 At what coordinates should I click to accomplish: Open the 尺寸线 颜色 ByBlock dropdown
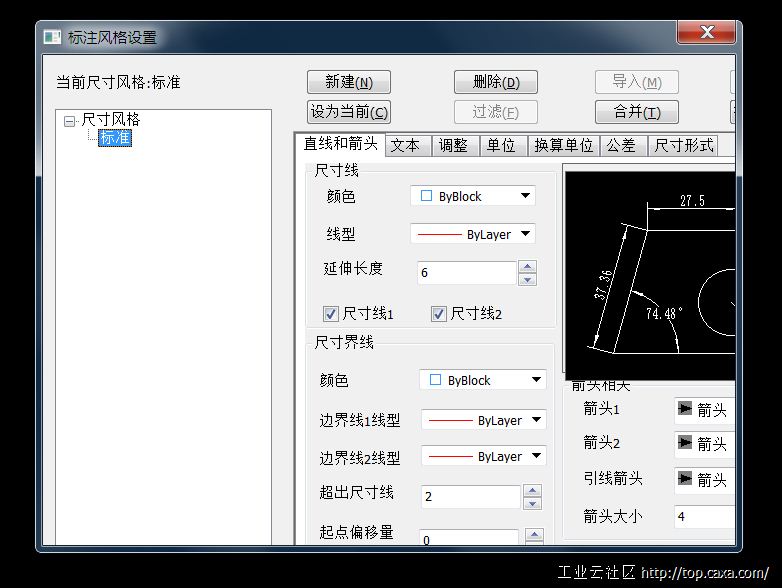coord(473,196)
